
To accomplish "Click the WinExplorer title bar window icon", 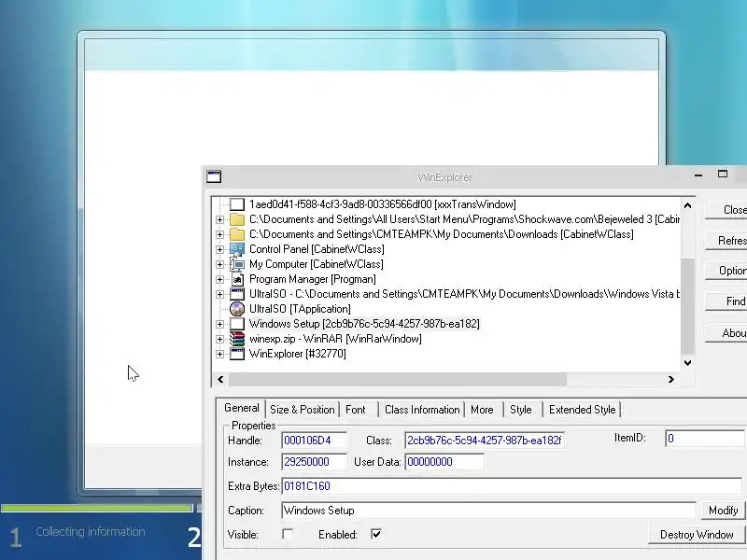I will pos(214,176).
